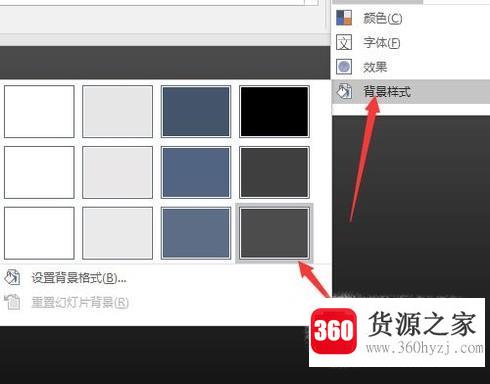The width and height of the screenshot is (490, 384).
Task: Click the paint bucket icon beside 背景样式
Action: [x=344, y=91]
